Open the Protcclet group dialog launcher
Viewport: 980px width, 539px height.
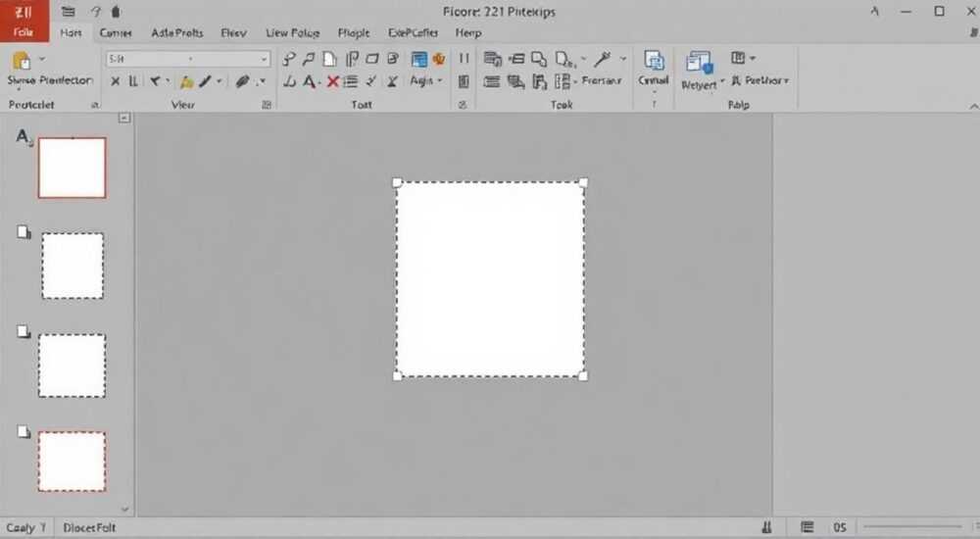pyautogui.click(x=95, y=105)
